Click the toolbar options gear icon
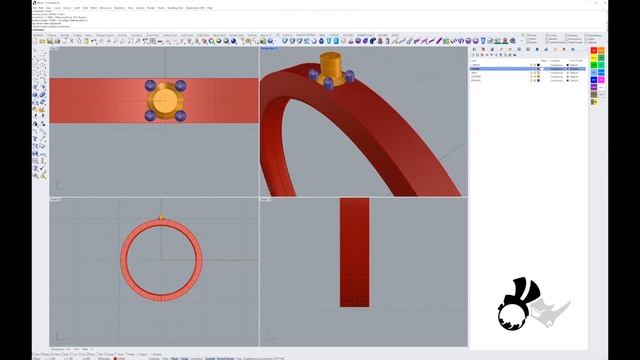The height and width of the screenshot is (360, 640). coord(278,35)
